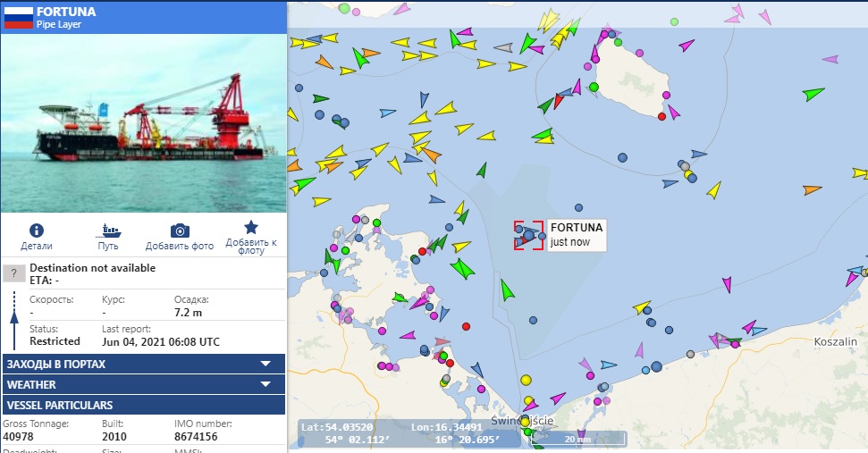The width and height of the screenshot is (868, 453).
Task: Expand the ЗАХОДЫ В ПОРТАХ section arrow
Action: pyautogui.click(x=265, y=364)
